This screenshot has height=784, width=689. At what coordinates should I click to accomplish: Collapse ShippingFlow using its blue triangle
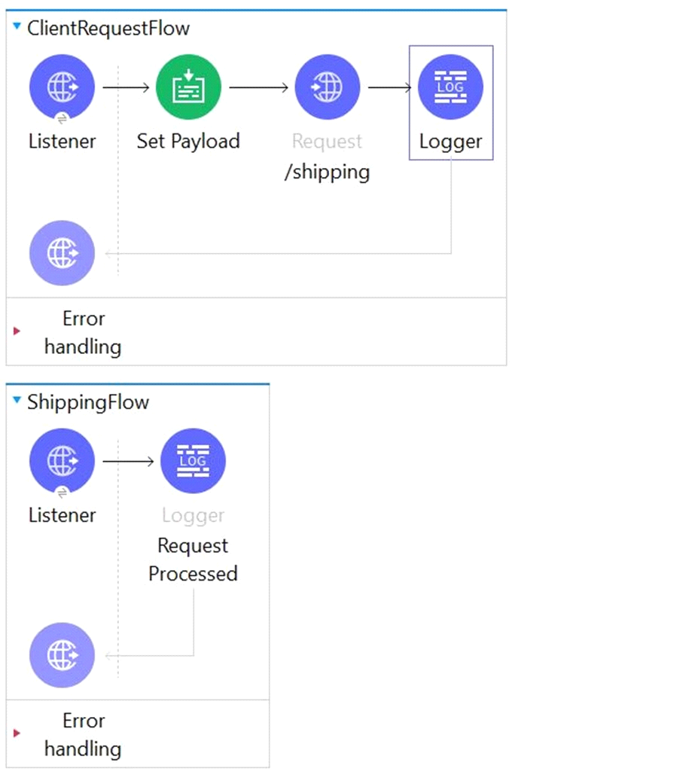tap(17, 401)
